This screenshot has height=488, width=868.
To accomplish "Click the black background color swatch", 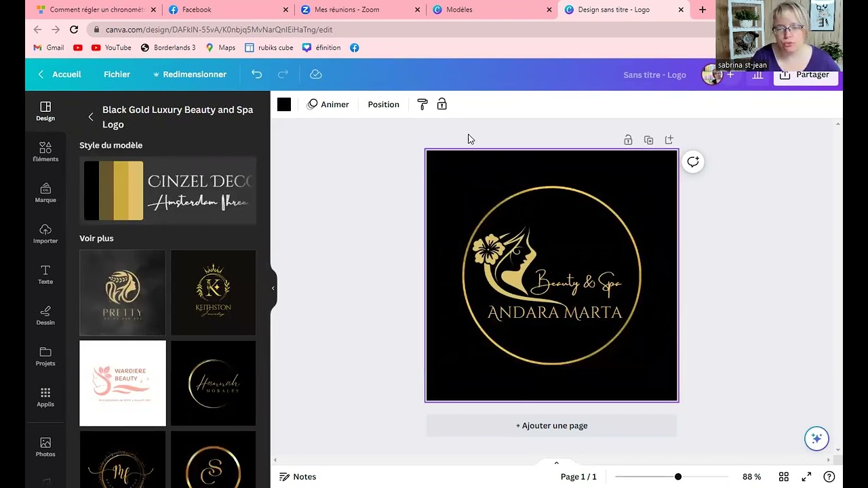I will 284,104.
